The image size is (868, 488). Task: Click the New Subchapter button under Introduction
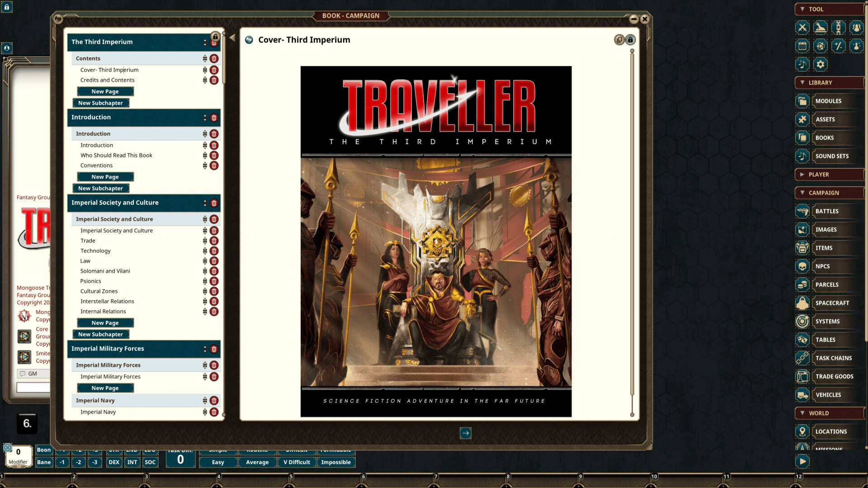(101, 188)
